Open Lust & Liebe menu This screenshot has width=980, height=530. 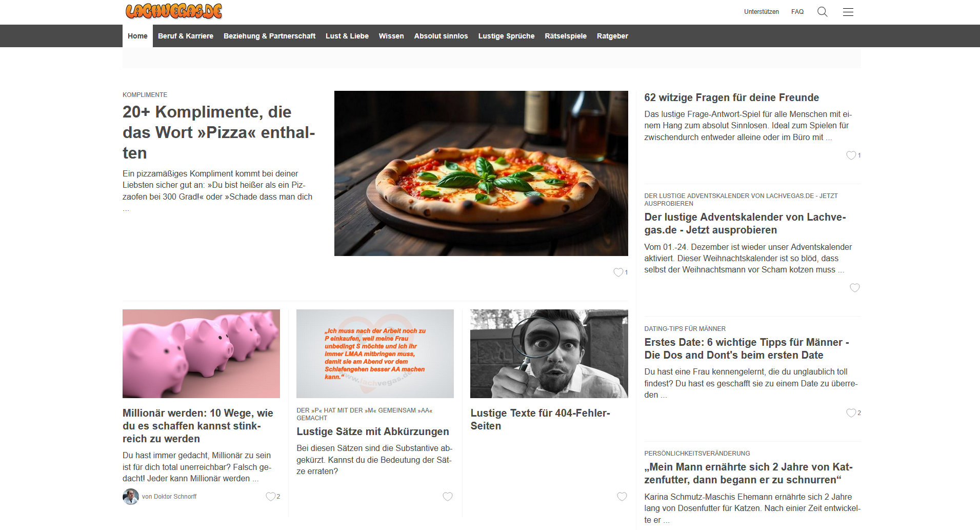click(x=347, y=36)
